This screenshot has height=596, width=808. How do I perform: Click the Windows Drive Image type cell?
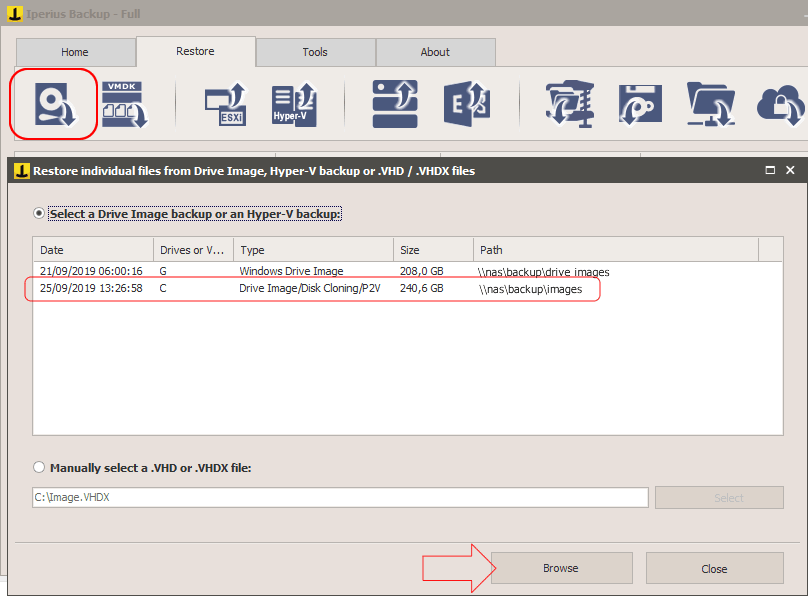291,271
